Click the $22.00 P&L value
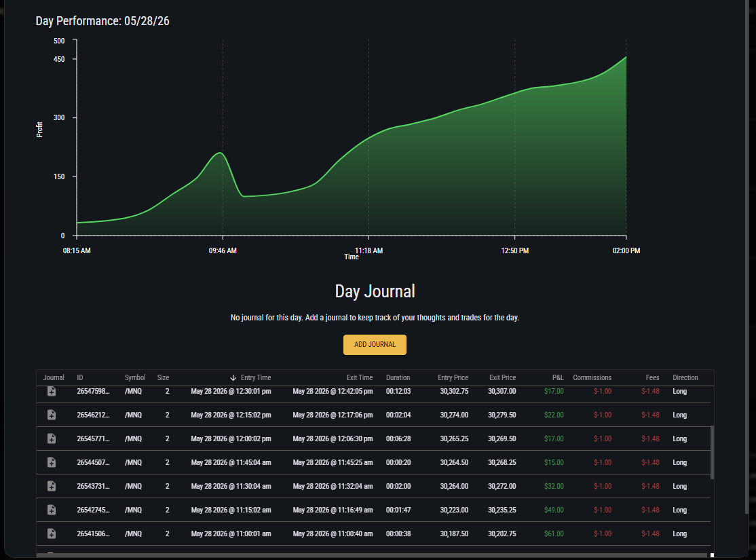The height and width of the screenshot is (560, 756). pyautogui.click(x=554, y=415)
